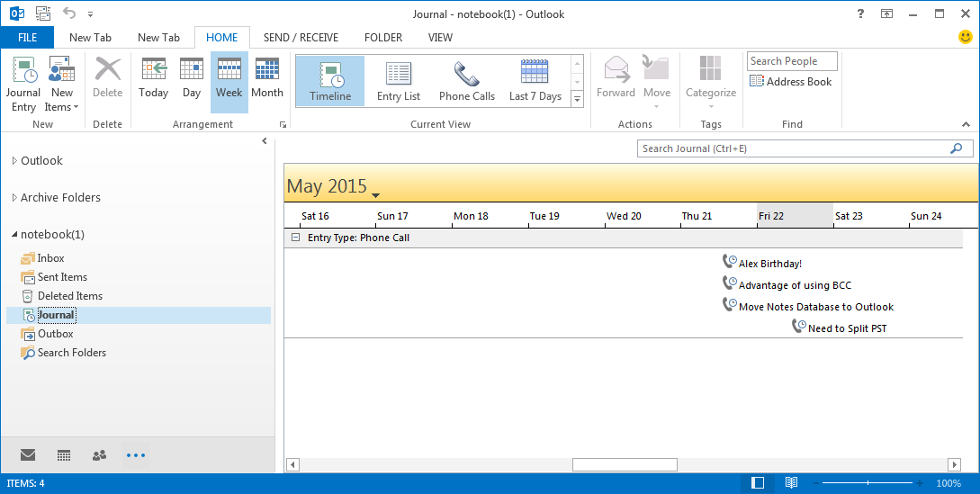Expand the Outlook folder group
Viewport: 980px width, 494px height.
(14, 161)
